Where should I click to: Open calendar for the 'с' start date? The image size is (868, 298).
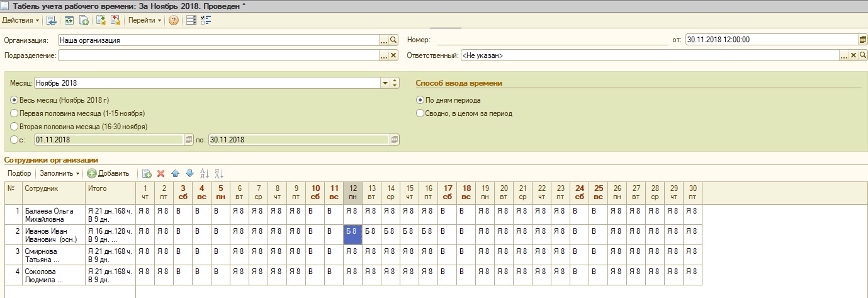[x=188, y=140]
